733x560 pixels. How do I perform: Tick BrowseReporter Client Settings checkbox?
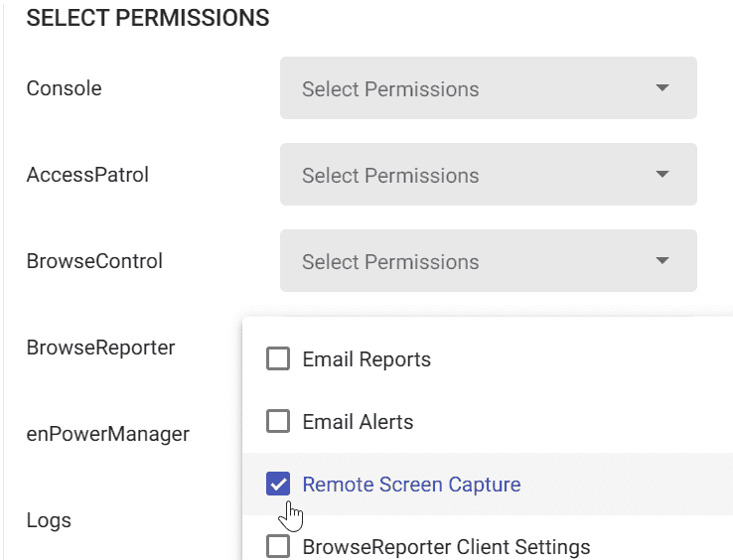[x=278, y=546]
